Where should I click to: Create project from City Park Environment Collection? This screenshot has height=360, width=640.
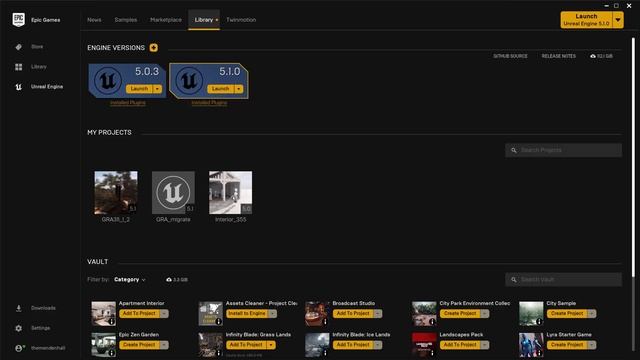(x=460, y=313)
